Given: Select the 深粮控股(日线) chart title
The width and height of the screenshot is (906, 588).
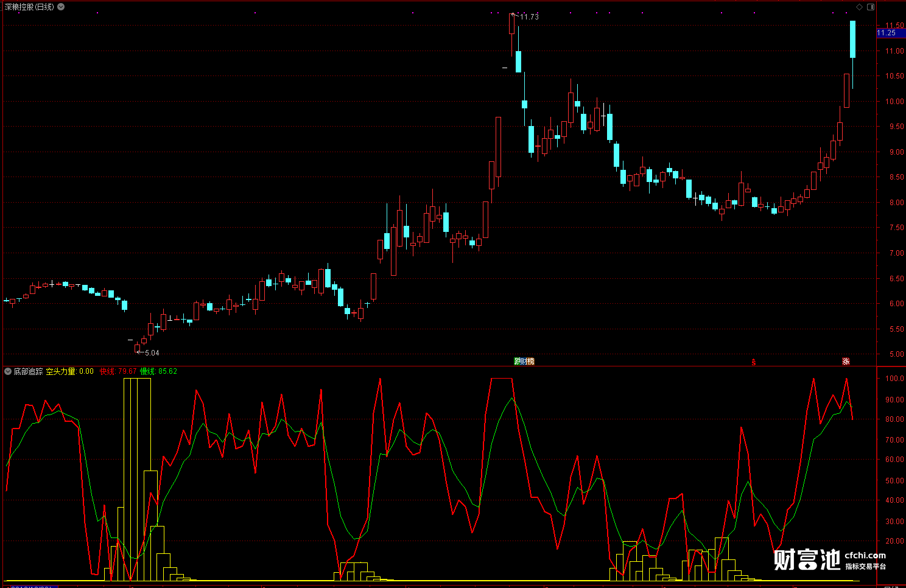Looking at the screenshot, I should (29, 7).
